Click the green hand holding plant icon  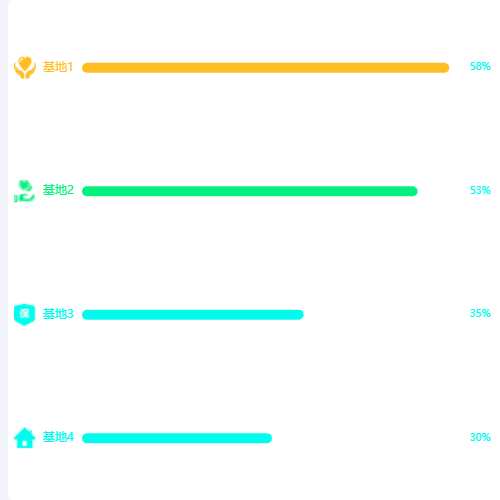pos(25,191)
